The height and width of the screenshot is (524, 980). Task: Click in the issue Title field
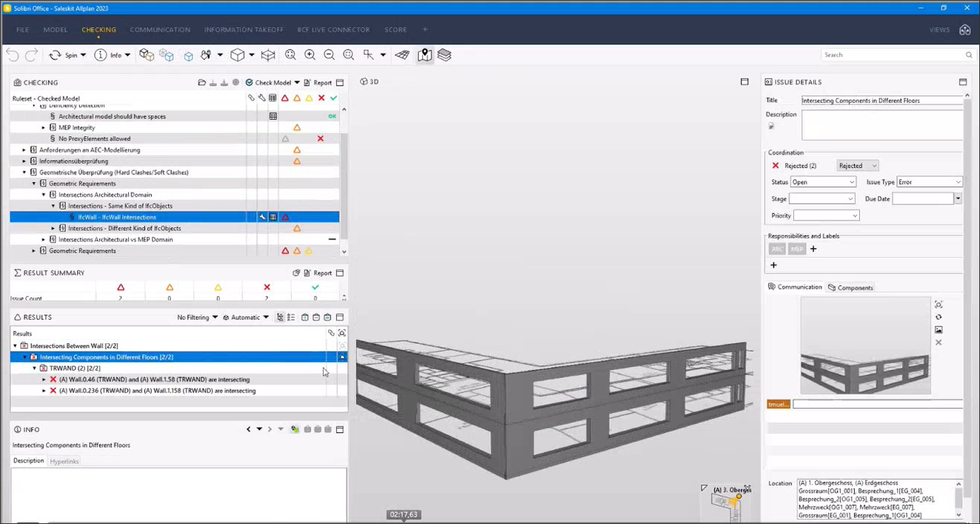pyautogui.click(x=881, y=100)
